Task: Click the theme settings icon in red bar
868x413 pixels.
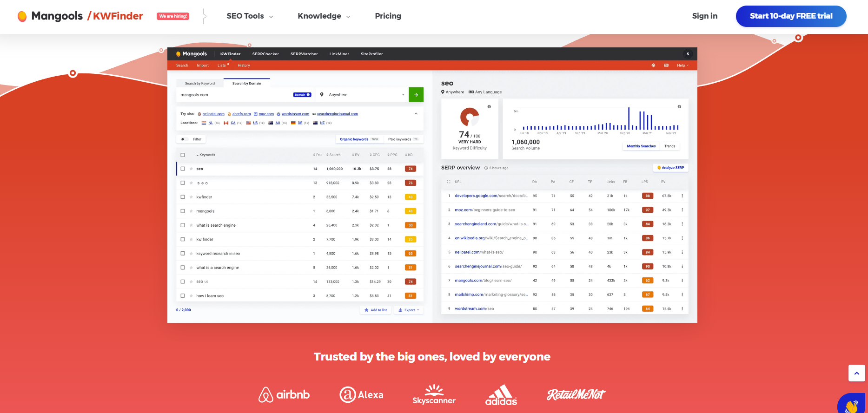Action: 653,66
